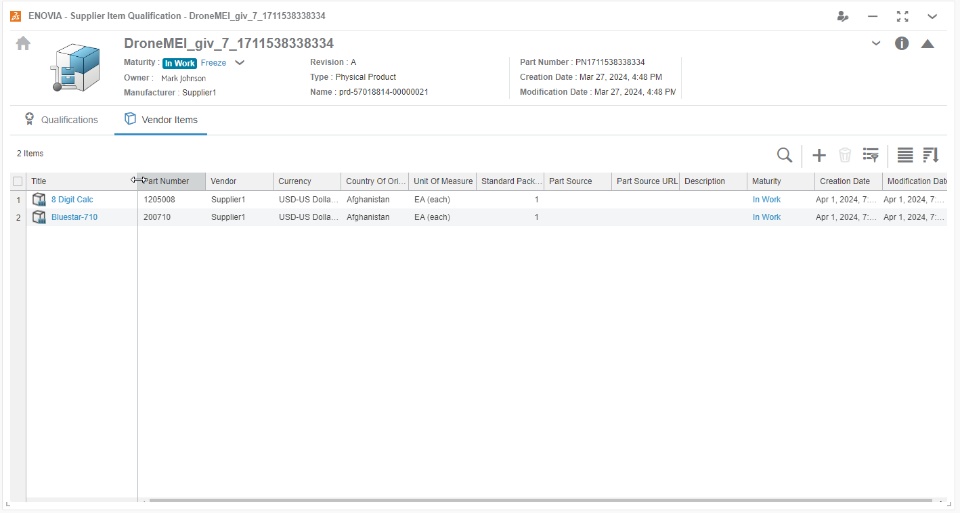Screen dimensions: 960x513
Task: Select row number 1
Action: (x=18, y=200)
